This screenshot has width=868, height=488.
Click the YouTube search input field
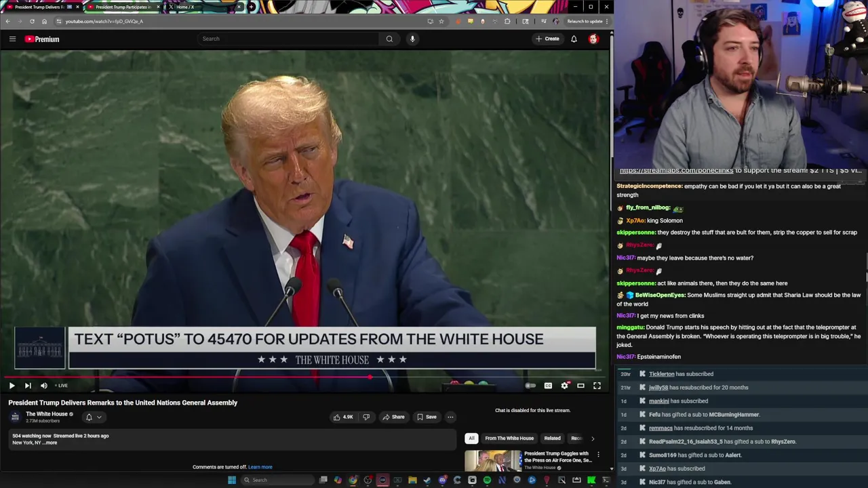pyautogui.click(x=288, y=39)
